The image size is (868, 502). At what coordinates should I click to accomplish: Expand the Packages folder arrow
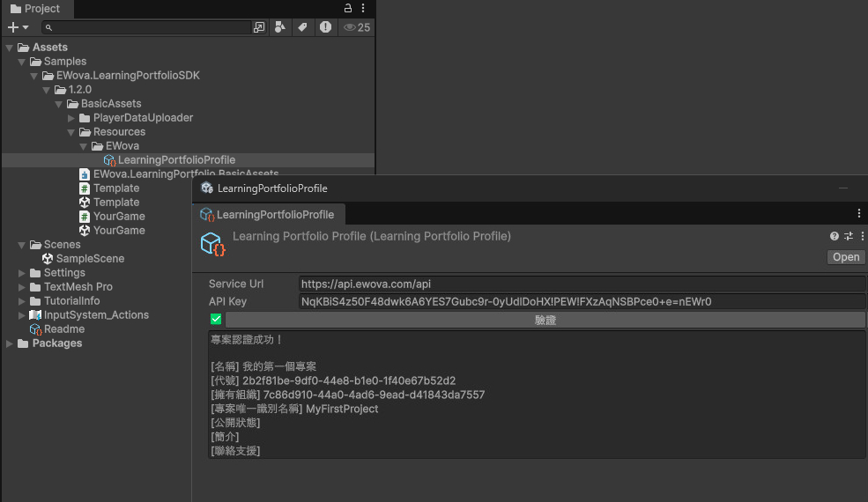(x=10, y=343)
